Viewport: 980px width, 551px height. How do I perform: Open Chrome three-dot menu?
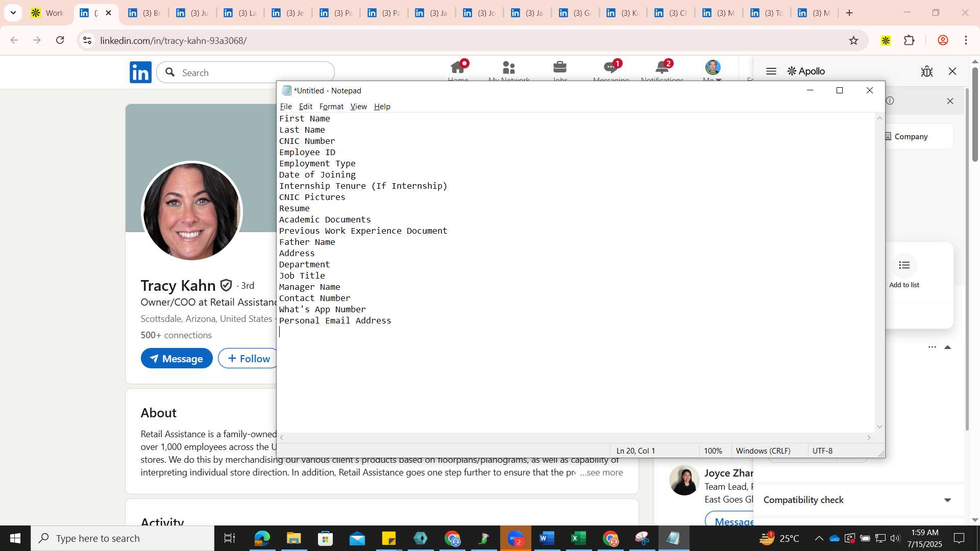[966, 40]
